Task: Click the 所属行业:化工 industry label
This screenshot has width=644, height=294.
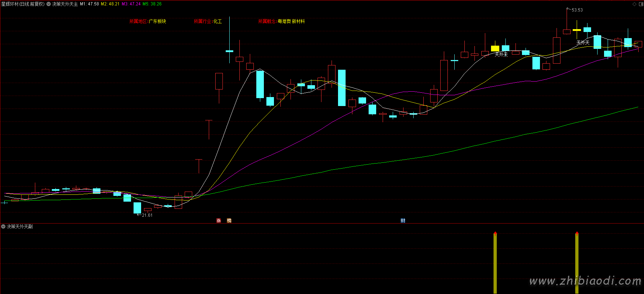Action: pyautogui.click(x=208, y=21)
